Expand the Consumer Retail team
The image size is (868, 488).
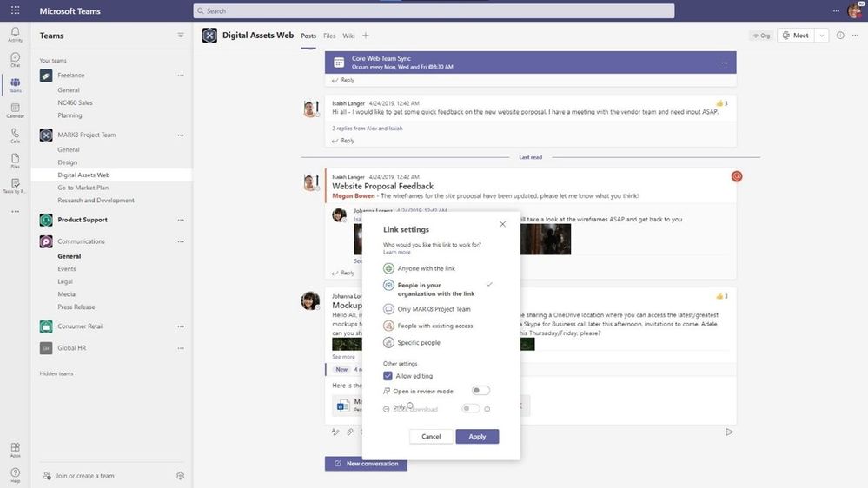coord(80,326)
